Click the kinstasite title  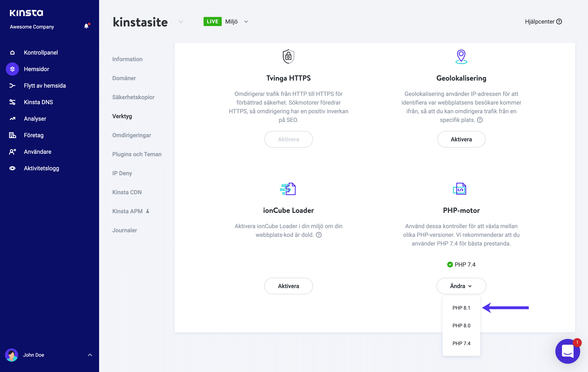[140, 22]
